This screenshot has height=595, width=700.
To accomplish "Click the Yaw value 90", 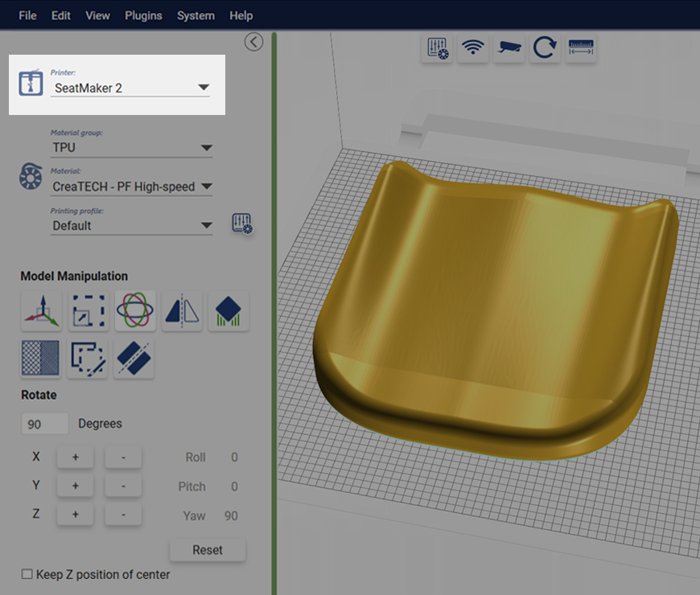I will tap(231, 516).
